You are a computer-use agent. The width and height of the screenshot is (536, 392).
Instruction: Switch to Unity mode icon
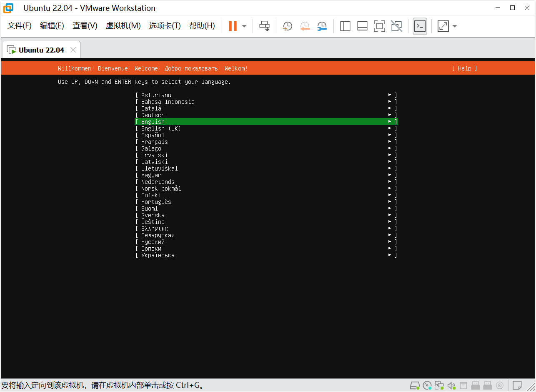(397, 26)
